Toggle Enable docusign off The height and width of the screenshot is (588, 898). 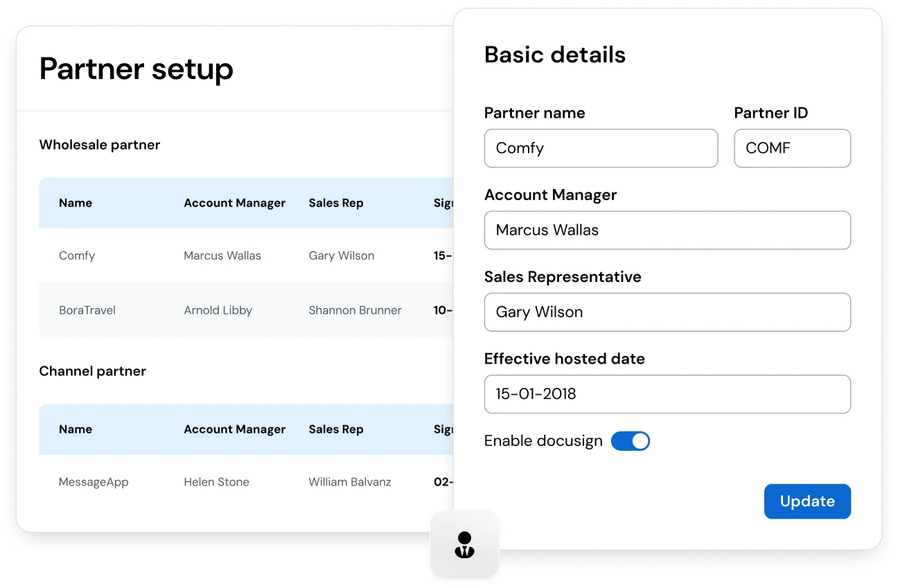[631, 440]
